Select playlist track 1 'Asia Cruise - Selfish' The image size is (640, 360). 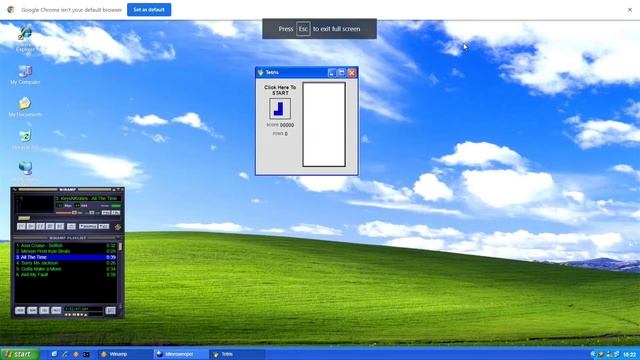(x=66, y=246)
